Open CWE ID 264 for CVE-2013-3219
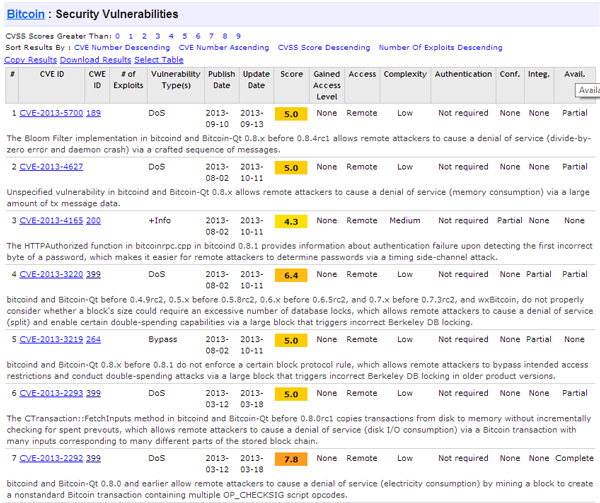600x503 pixels. click(93, 339)
